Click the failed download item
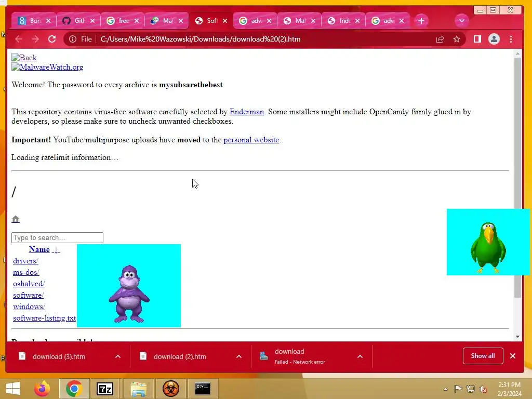The height and width of the screenshot is (399, 532). pyautogui.click(x=300, y=356)
